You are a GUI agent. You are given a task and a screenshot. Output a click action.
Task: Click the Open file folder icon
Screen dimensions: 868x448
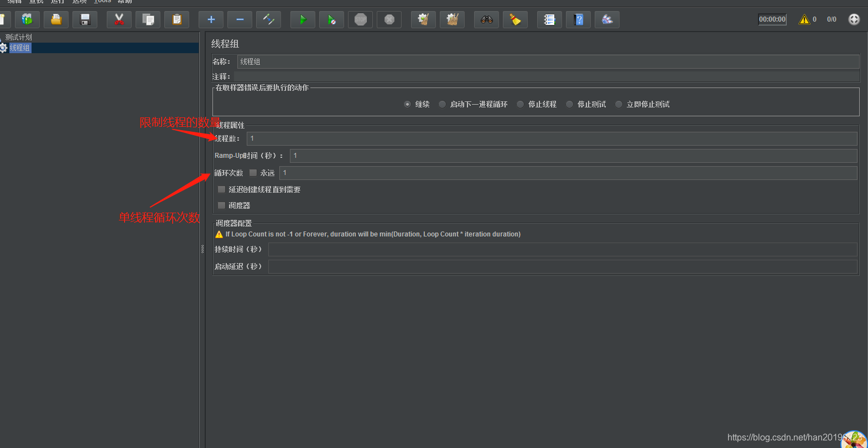click(56, 19)
